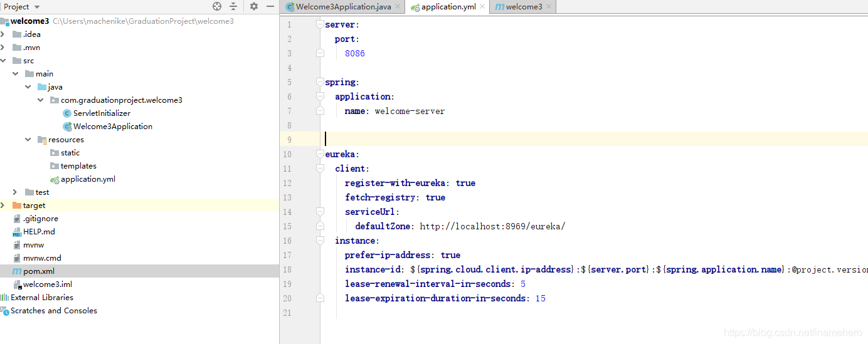
Task: Collapse the src folder
Action: (x=3, y=61)
